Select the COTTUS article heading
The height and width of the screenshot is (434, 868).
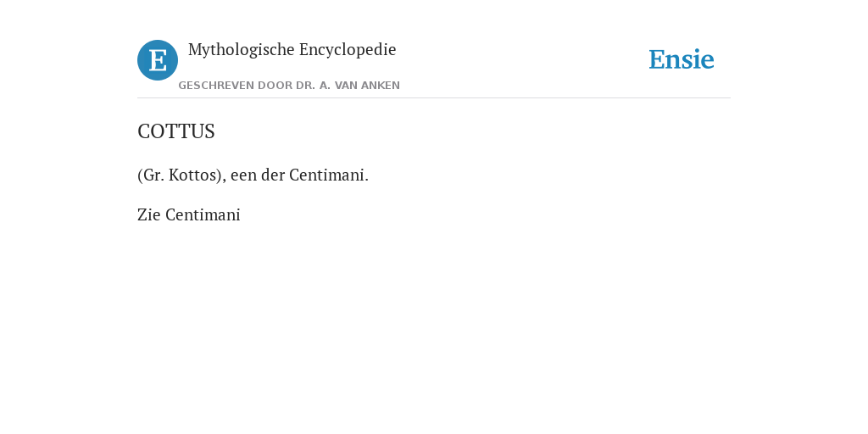pyautogui.click(x=176, y=131)
